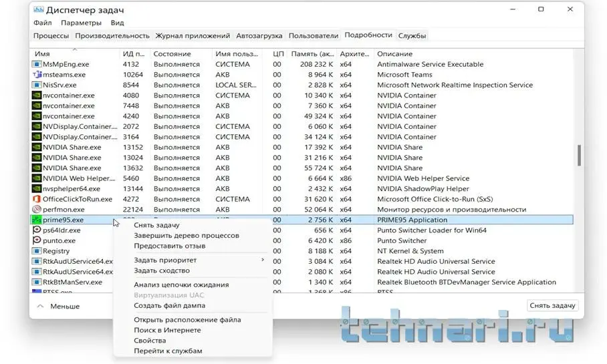The width and height of the screenshot is (607, 364).
Task: Click the ps64ldr.exe icon
Action: [36, 230]
